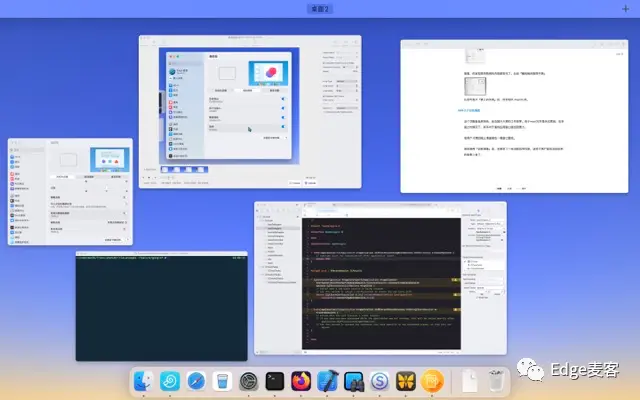Open Terminal from the Dock
640x400 pixels.
point(275,381)
